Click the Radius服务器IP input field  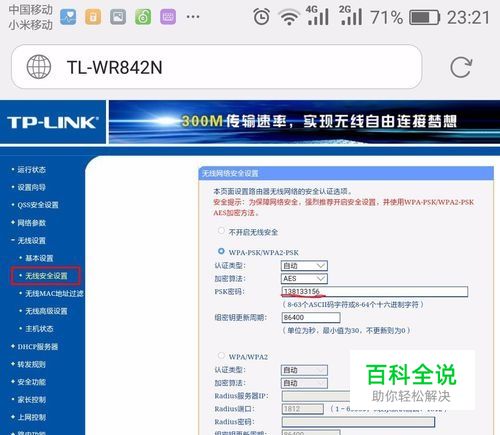pos(316,396)
